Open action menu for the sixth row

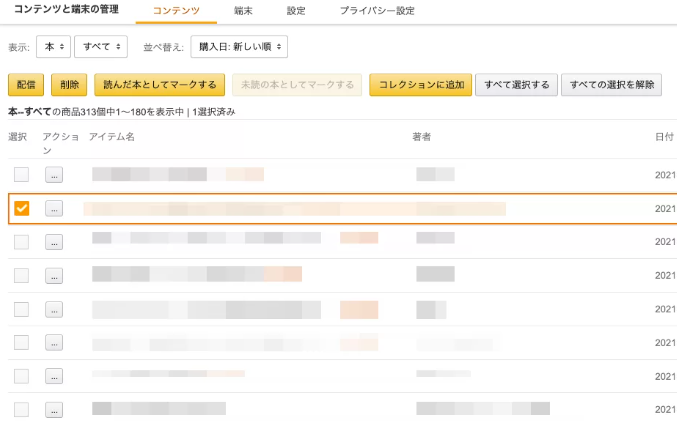54,342
